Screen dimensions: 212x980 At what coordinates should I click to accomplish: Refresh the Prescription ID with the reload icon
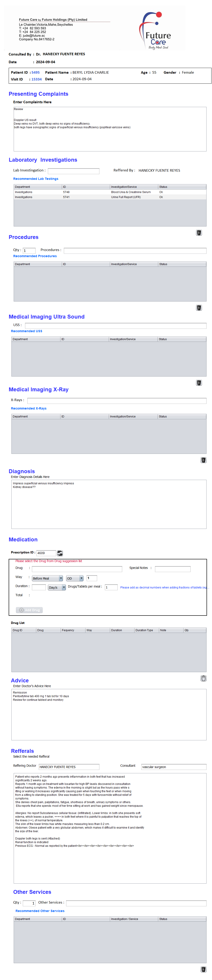point(60,553)
